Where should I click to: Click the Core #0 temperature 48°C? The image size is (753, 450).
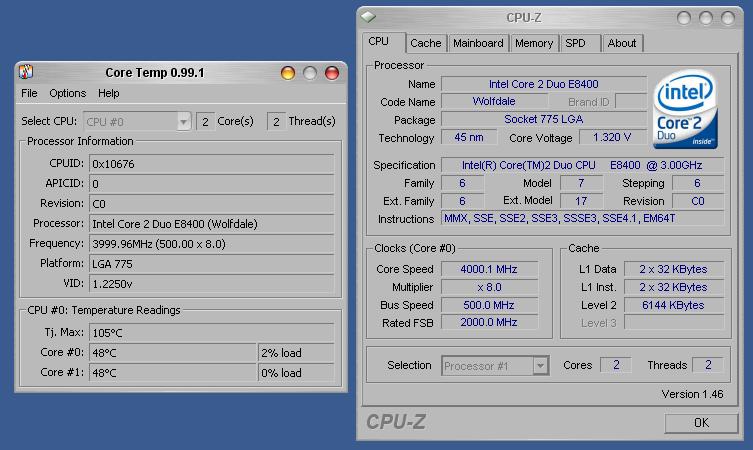coord(173,353)
